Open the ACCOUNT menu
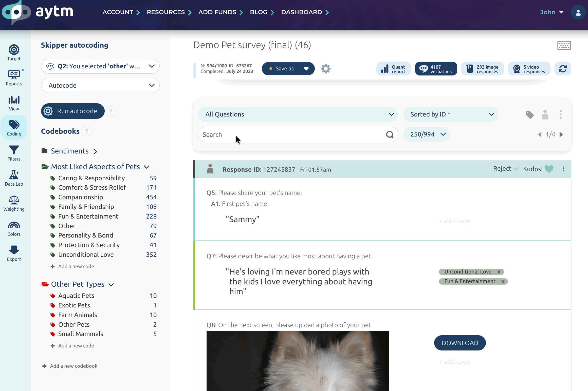Image resolution: width=588 pixels, height=391 pixels. [121, 12]
